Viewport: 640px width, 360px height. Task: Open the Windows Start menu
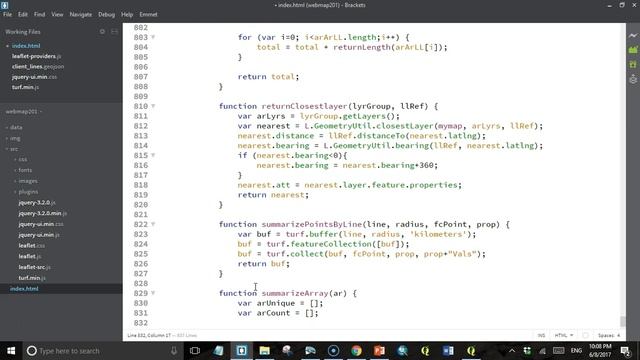(x=11, y=351)
